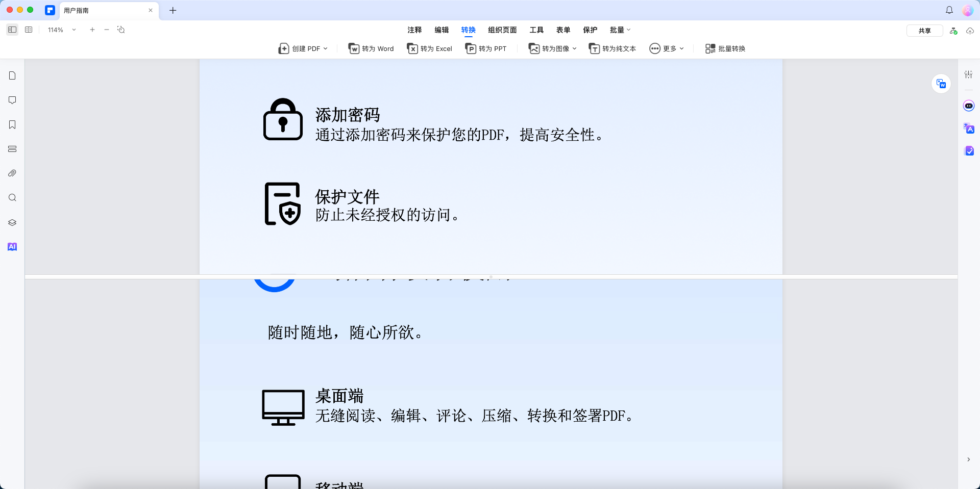Switch to the 组织页面 tab
The height and width of the screenshot is (489, 980).
(x=502, y=30)
